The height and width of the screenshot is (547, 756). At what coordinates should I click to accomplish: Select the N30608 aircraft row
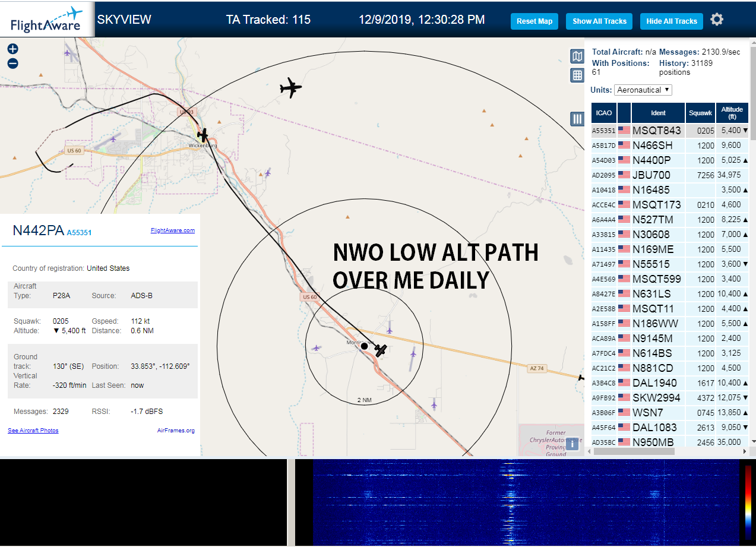click(670, 234)
